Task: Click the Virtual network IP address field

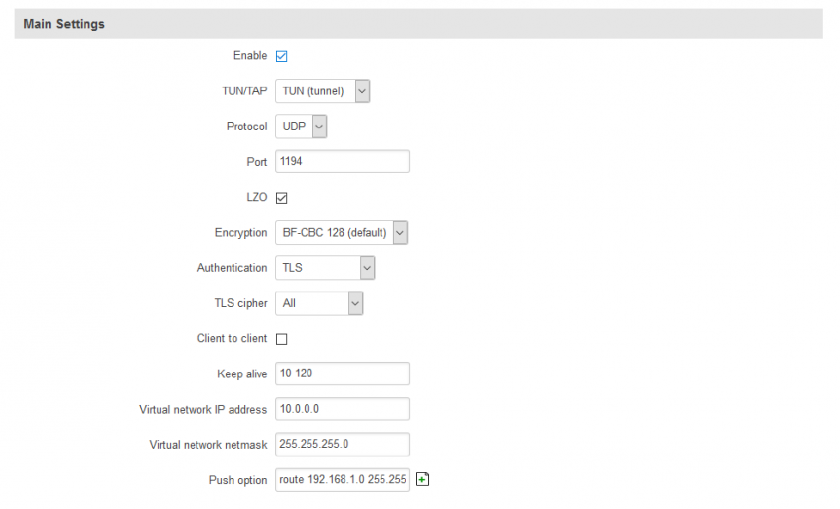Action: 342,409
